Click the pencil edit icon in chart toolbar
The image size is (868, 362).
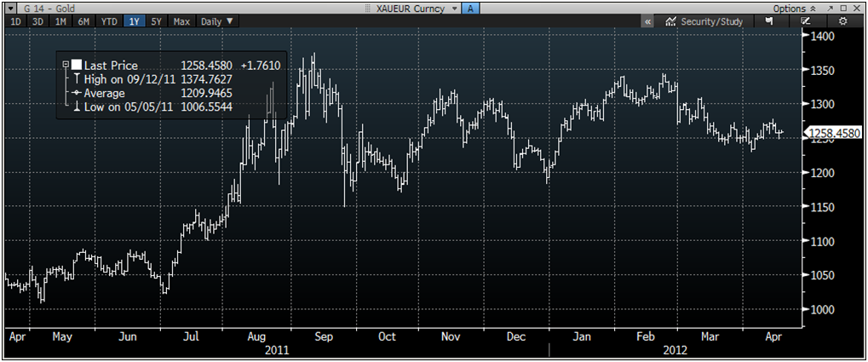[x=806, y=20]
